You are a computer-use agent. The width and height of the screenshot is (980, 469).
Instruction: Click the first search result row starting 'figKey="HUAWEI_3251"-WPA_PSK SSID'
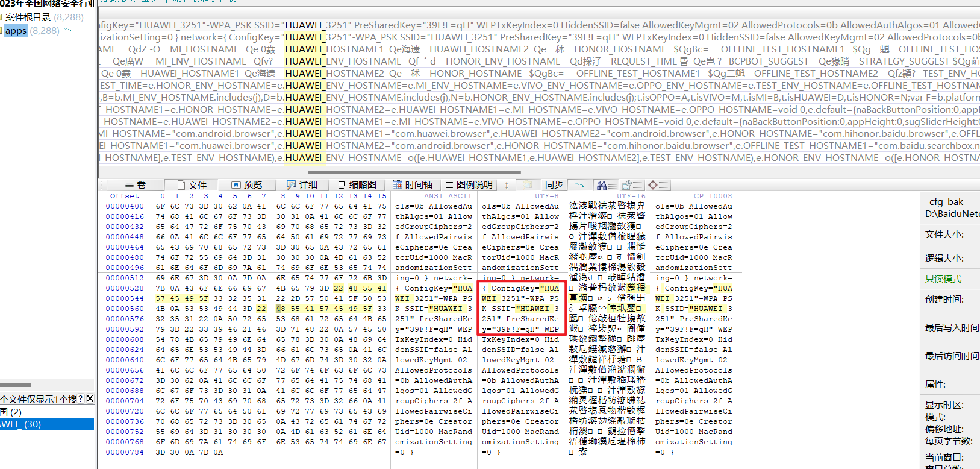(x=538, y=25)
